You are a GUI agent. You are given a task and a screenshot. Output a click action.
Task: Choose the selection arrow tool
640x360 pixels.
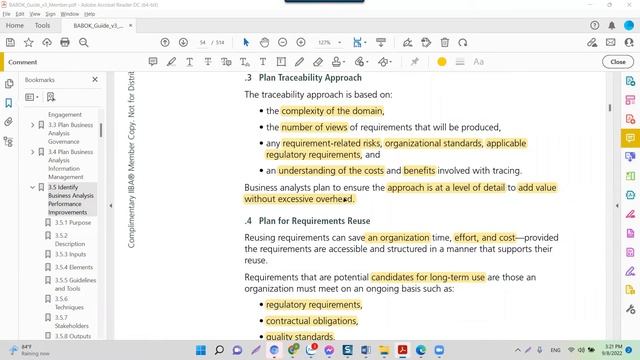coord(246,42)
